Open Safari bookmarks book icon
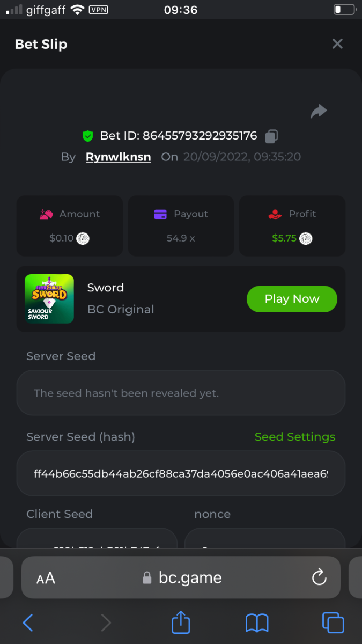The image size is (362, 644). coord(257,623)
